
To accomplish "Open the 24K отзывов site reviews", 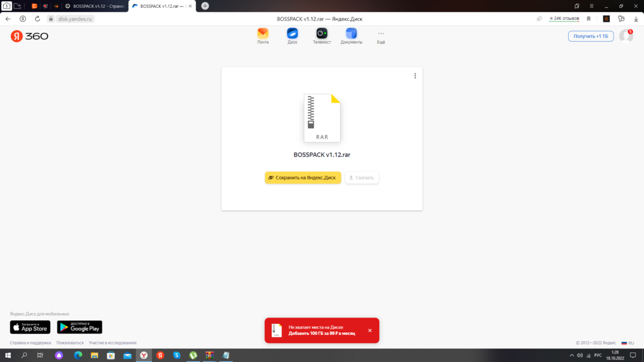I will 564,19.
